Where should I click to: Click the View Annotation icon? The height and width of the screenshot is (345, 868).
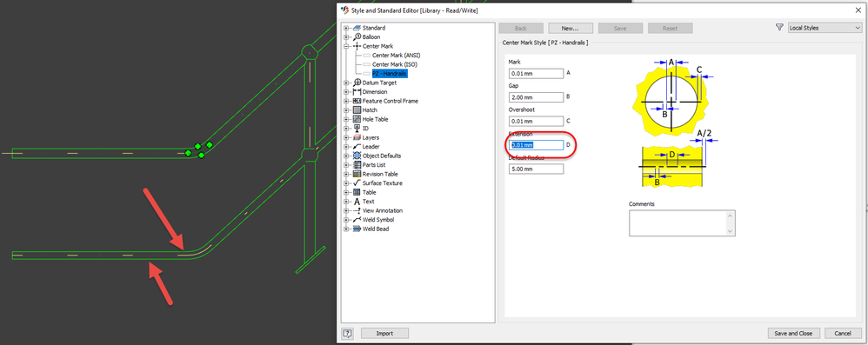coord(357,210)
